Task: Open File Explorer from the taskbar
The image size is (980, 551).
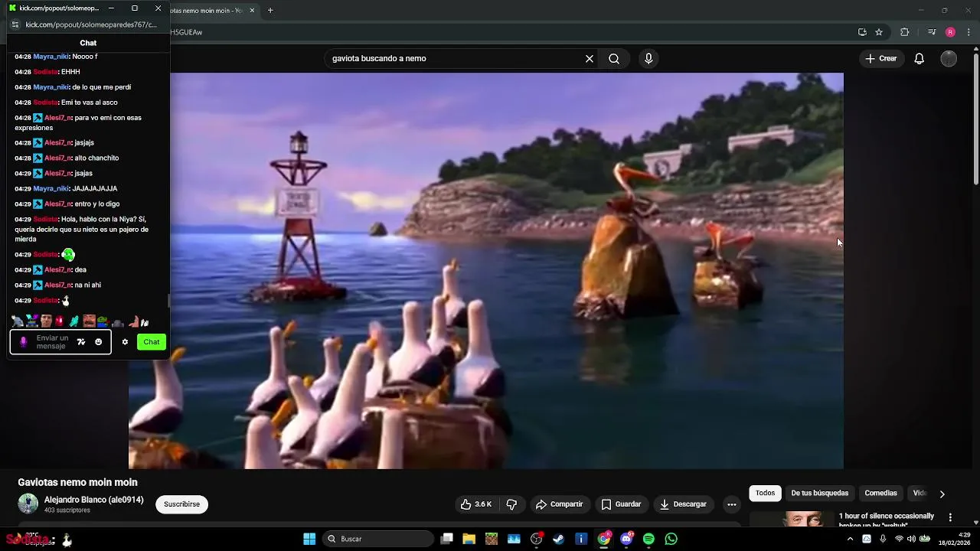Action: pos(469,539)
